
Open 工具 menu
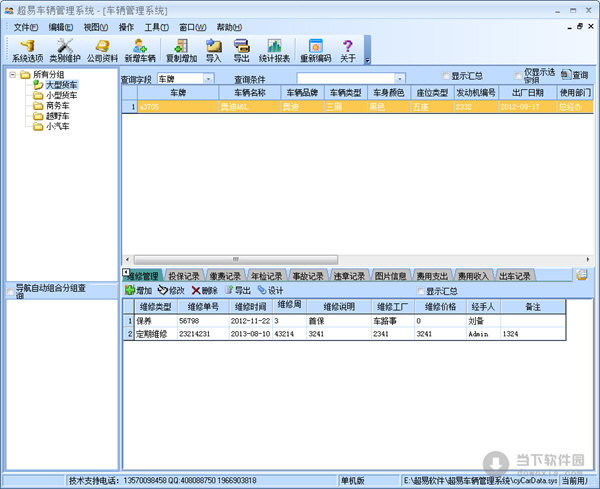[x=157, y=27]
